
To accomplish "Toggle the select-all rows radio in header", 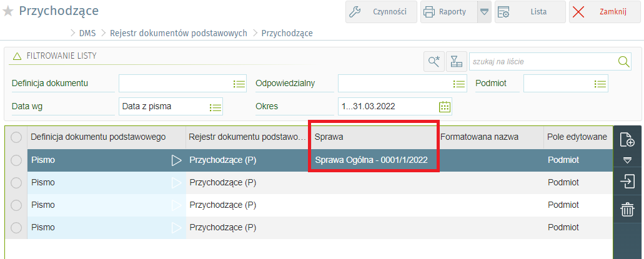I will [16, 137].
